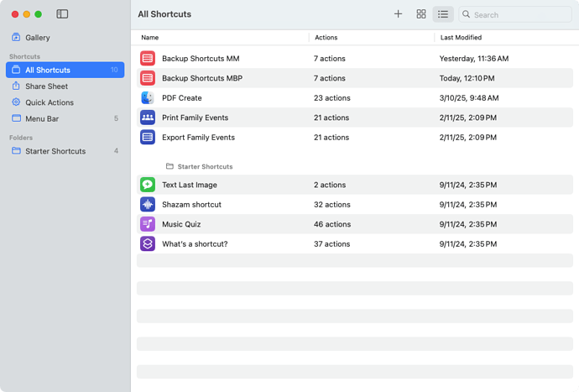
Task: Open the Gallery in sidebar
Action: (37, 38)
